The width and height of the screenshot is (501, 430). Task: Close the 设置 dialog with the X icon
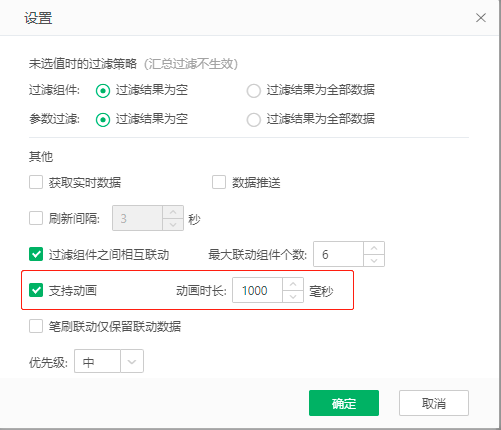481,18
